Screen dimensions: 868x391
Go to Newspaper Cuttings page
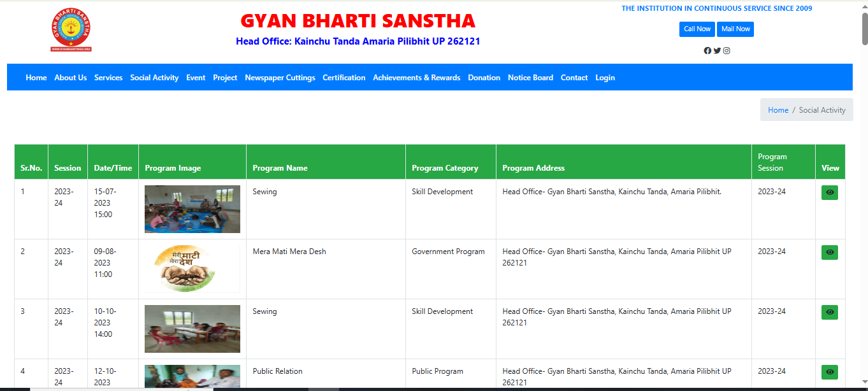coord(280,78)
